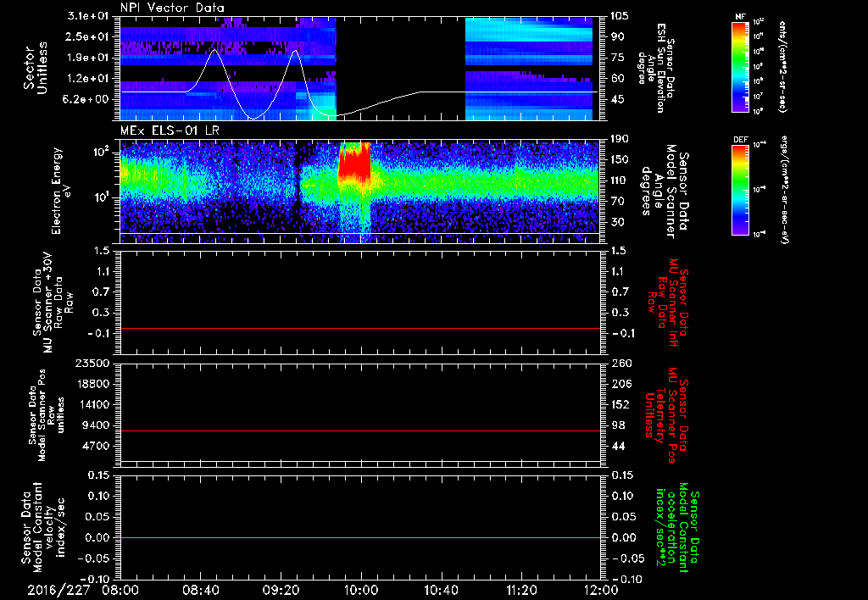Click the 'DEF' label above the color bar
The image size is (868, 600).
[740, 140]
